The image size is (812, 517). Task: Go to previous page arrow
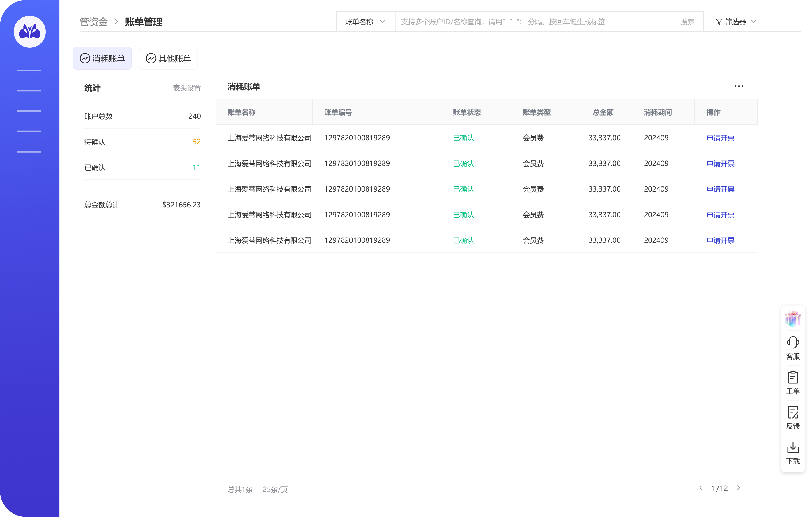coord(701,488)
